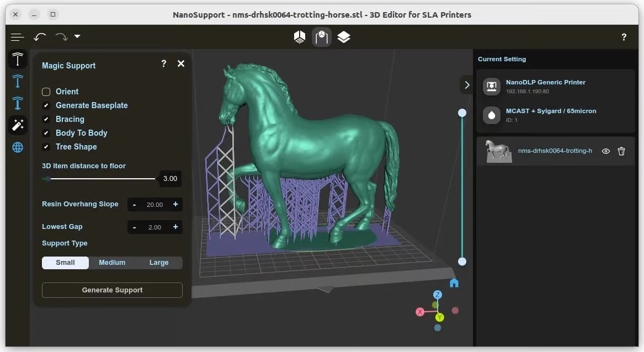This screenshot has height=352, width=644.
Task: Open Magic Support panel help
Action: pos(164,63)
